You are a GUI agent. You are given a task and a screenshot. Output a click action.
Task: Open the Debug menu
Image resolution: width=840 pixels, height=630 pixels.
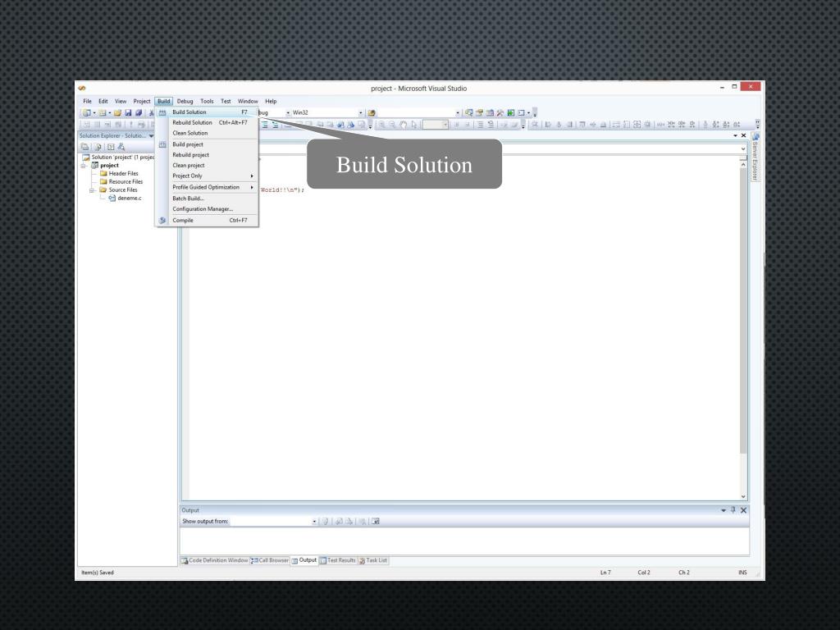point(185,101)
